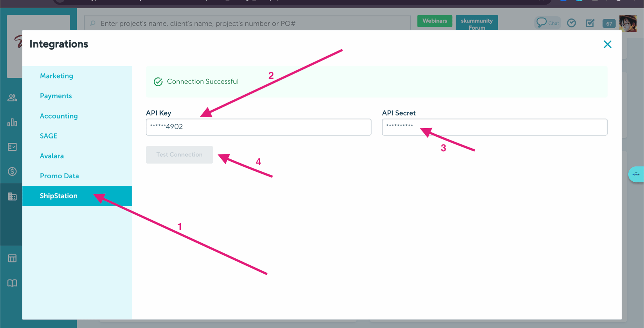This screenshot has height=328, width=644.
Task: Open the building company icon in sidebar
Action: tap(12, 196)
